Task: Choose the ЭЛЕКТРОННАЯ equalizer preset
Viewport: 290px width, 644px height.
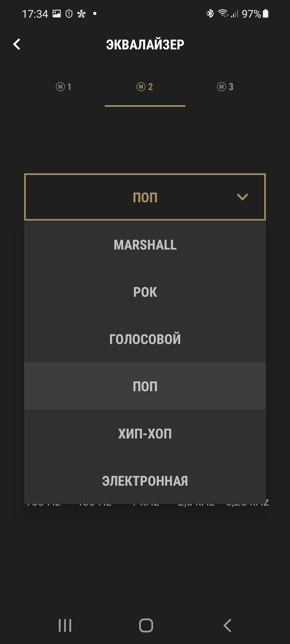Action: (145, 481)
